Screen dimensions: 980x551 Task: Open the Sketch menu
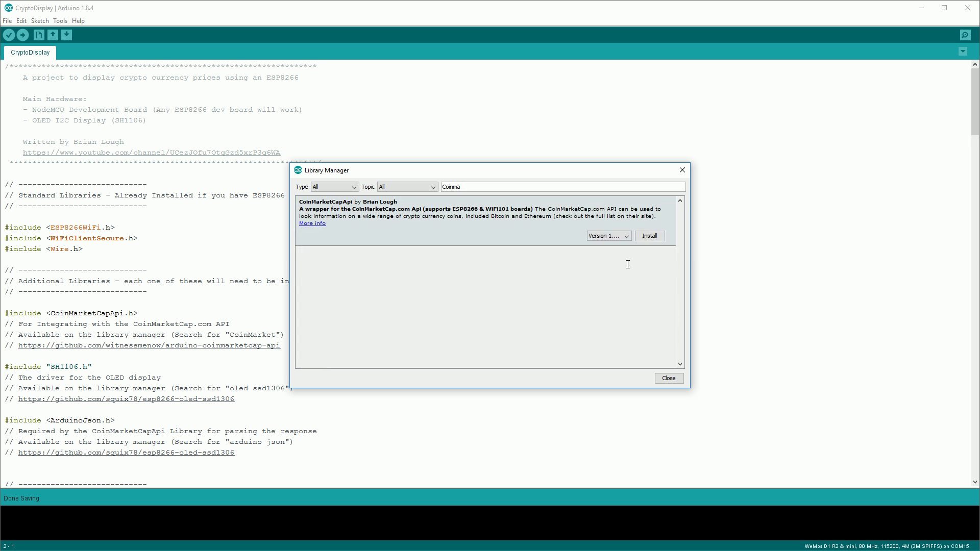[x=40, y=21]
